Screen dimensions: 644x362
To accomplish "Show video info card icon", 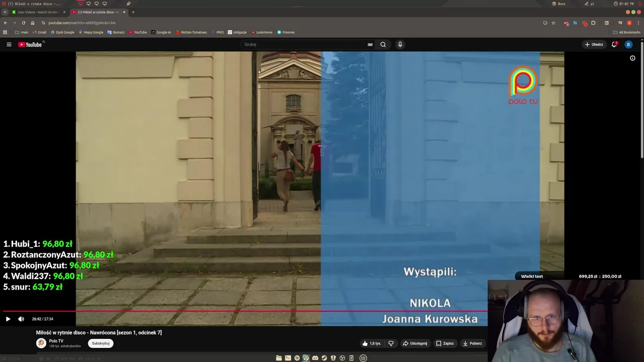I will 632,58.
